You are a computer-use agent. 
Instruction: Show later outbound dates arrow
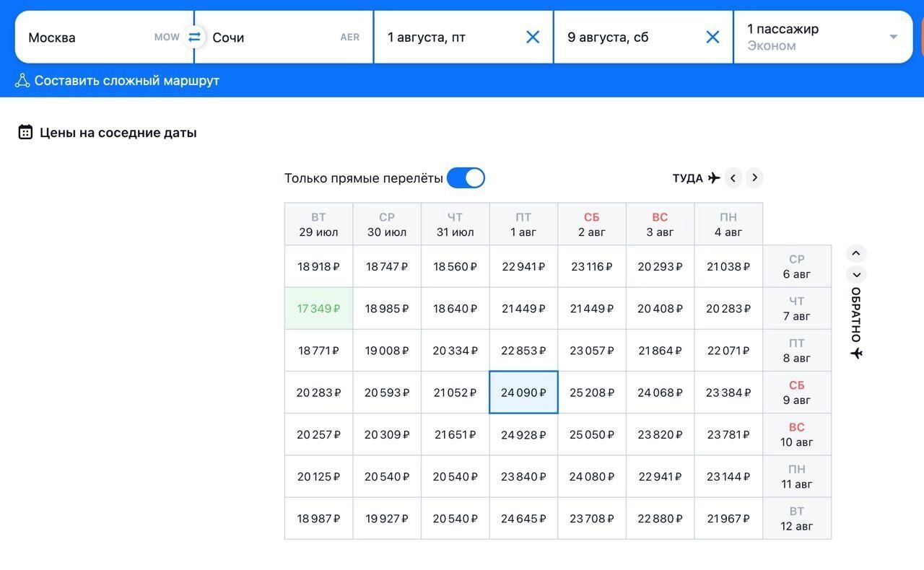click(754, 177)
